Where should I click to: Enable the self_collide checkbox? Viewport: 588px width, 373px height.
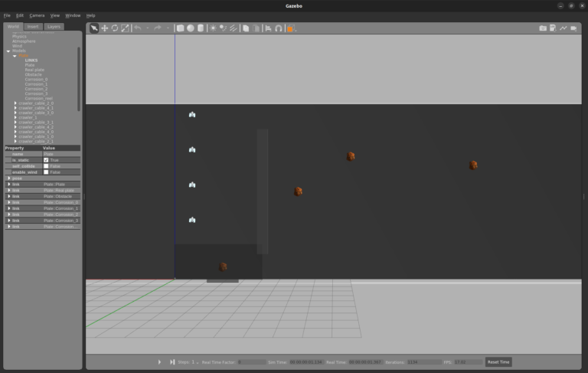pyautogui.click(x=46, y=166)
